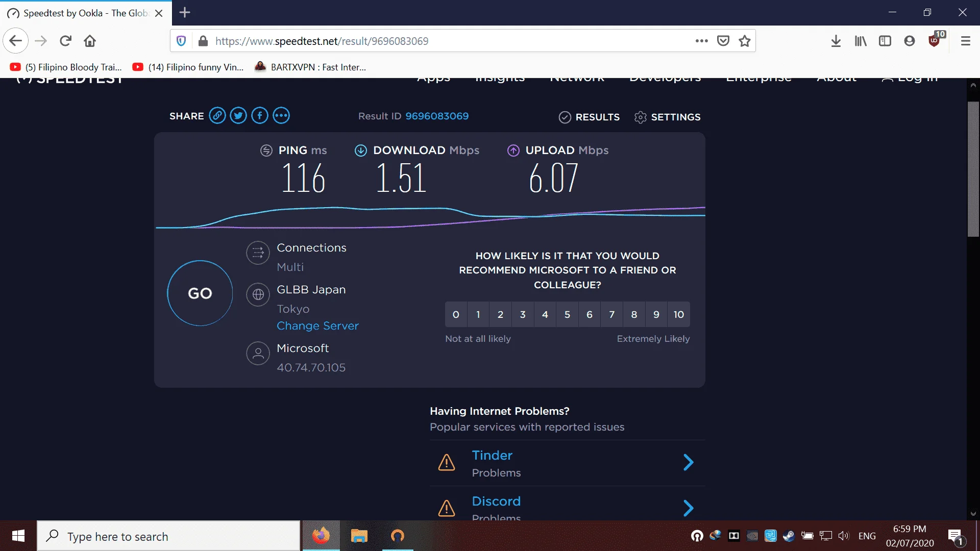Rate recommendation score 7

click(612, 314)
